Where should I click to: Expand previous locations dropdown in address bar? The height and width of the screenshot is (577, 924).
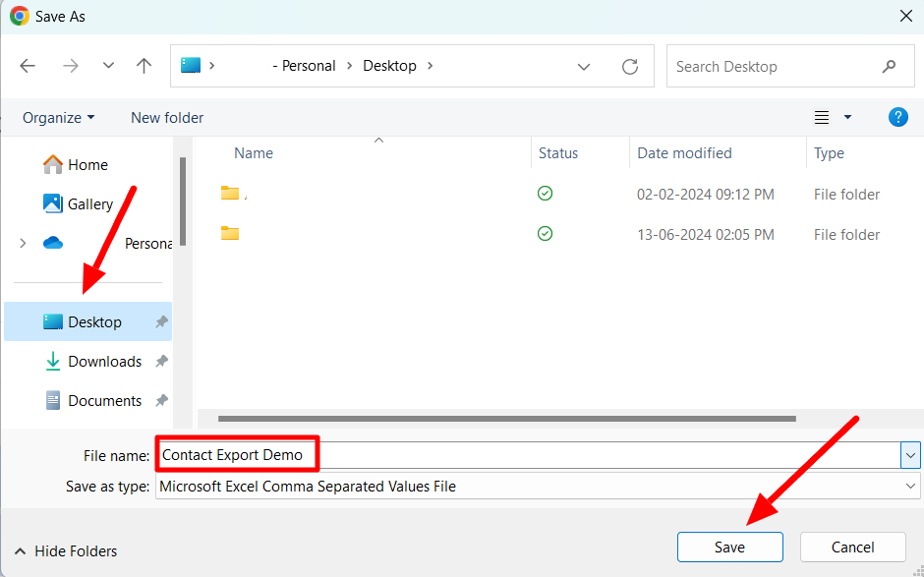[x=583, y=67]
